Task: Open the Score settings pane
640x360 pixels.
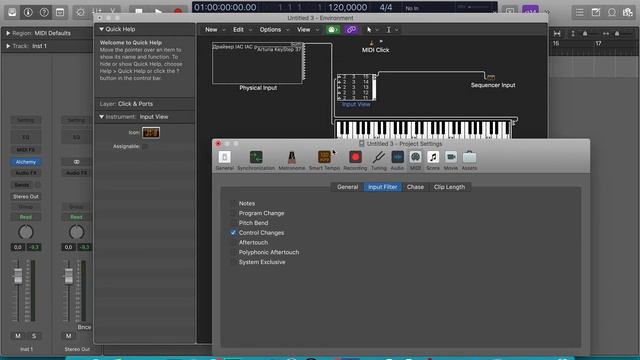Action: [x=433, y=160]
